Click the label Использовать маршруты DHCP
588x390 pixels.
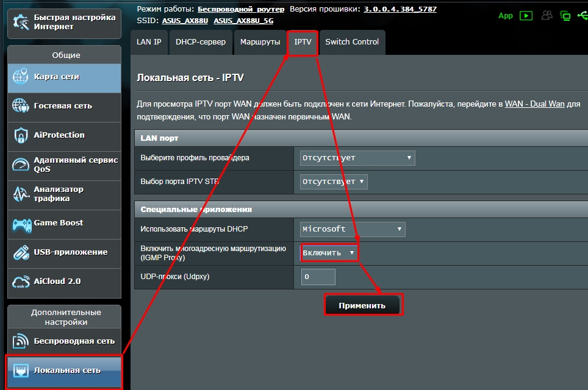tap(194, 229)
